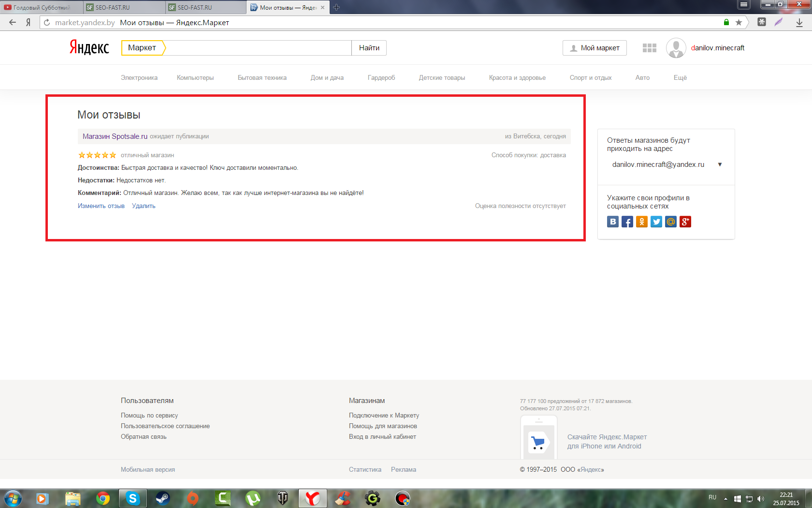Open the 'Бытовая техника' category
Viewport: 812px width, 508px height.
click(262, 77)
